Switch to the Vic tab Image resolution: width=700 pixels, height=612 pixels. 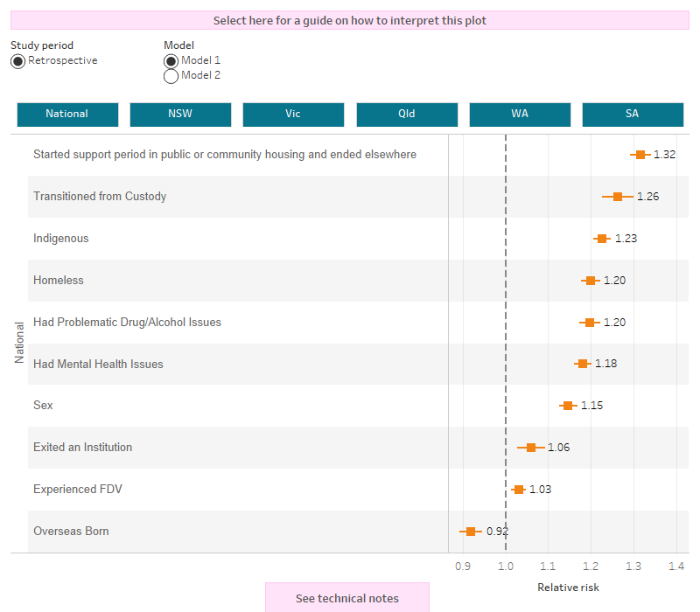point(293,114)
